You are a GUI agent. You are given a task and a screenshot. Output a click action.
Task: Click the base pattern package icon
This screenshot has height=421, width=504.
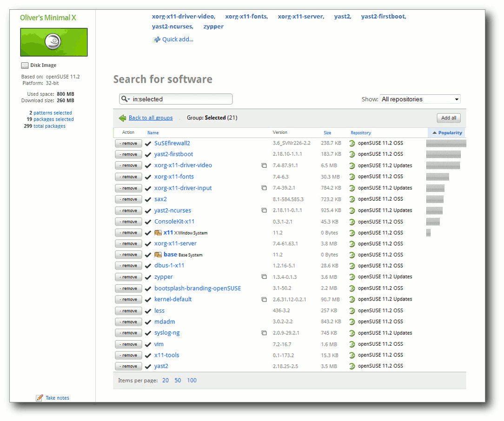158,255
